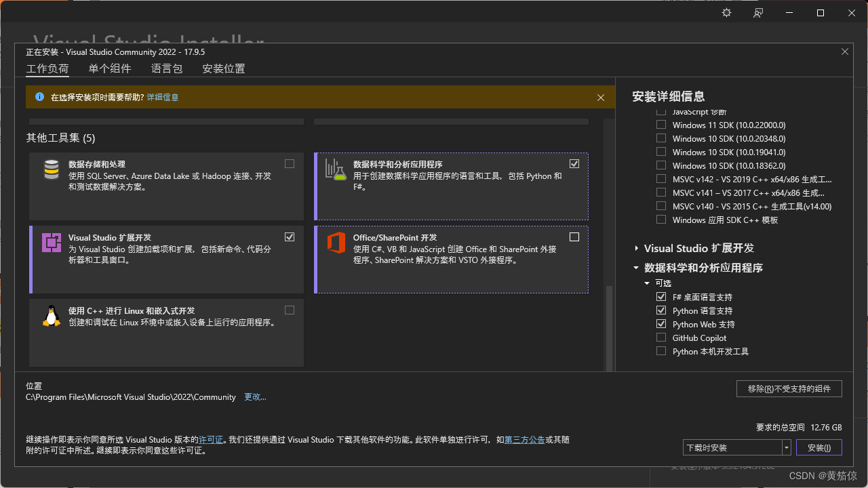Screen dimensions: 868x488
Task: Enable the GitHub Copilot option
Action: (661, 338)
